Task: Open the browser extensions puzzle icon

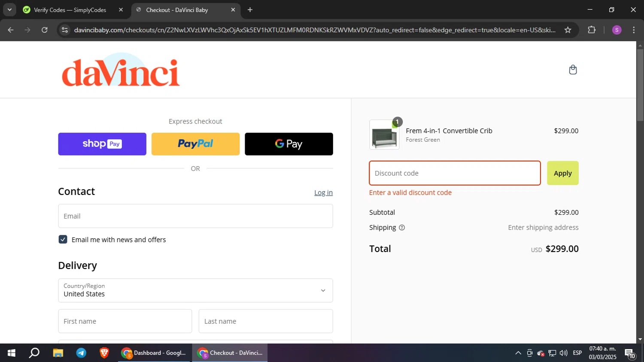Action: click(x=592, y=30)
